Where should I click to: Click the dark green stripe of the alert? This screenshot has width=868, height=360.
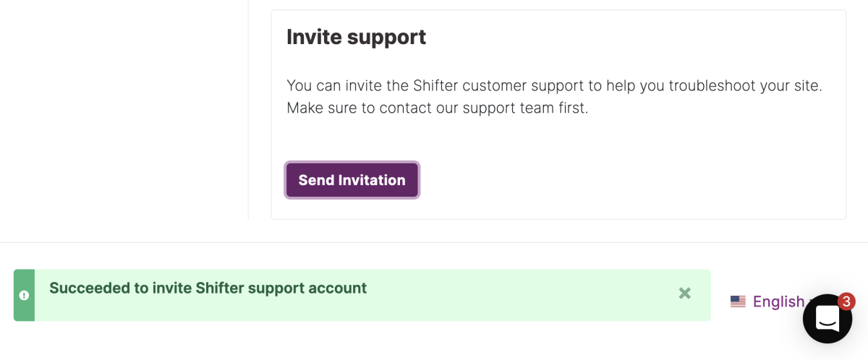[x=24, y=295]
